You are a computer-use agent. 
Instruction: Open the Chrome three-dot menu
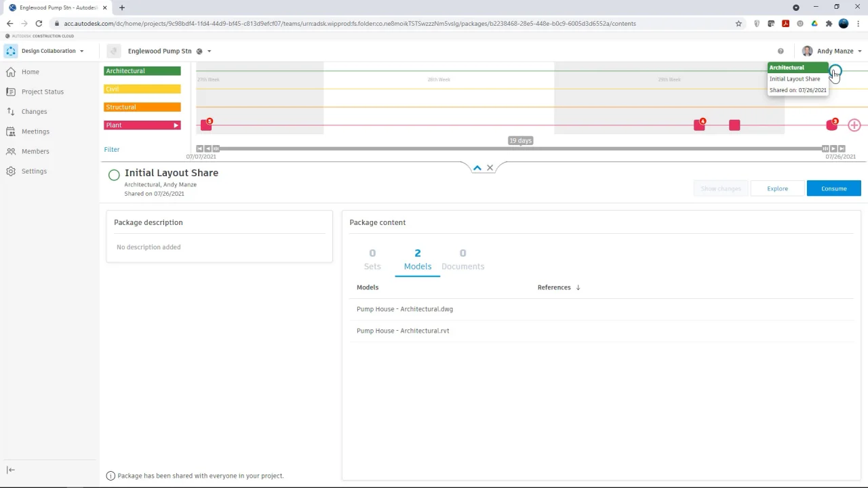coord(858,23)
